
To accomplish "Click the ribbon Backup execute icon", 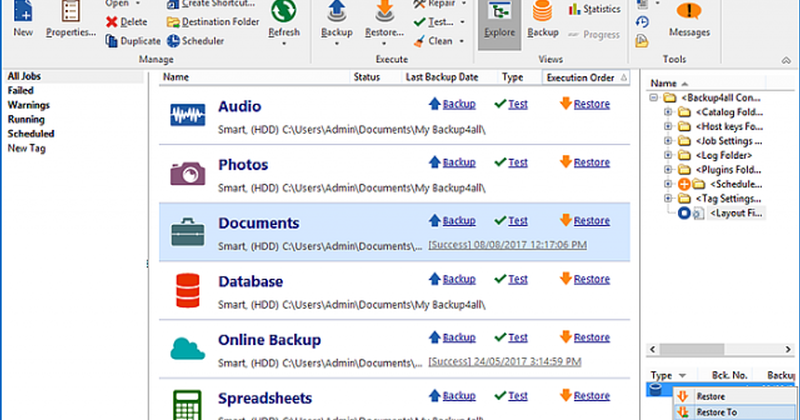I will 337,12.
